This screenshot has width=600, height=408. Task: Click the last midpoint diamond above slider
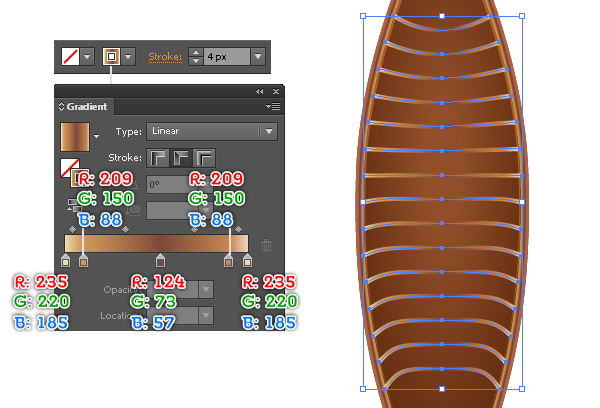pos(238,229)
